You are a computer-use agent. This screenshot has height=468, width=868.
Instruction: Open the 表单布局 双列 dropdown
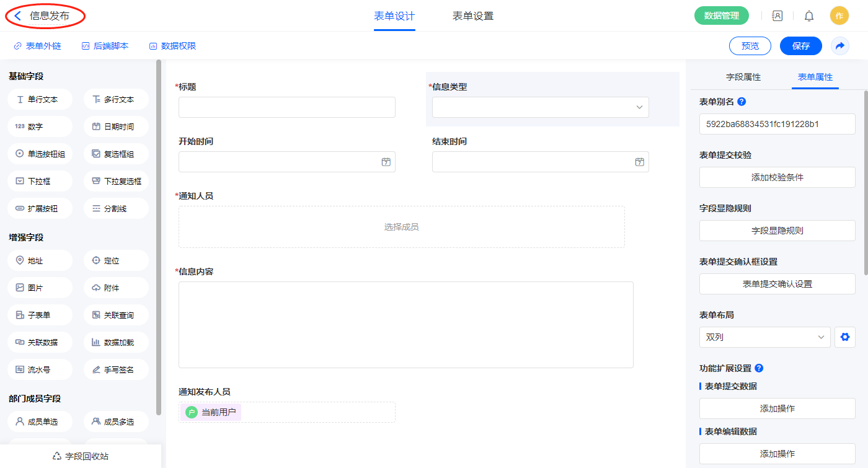tap(764, 337)
